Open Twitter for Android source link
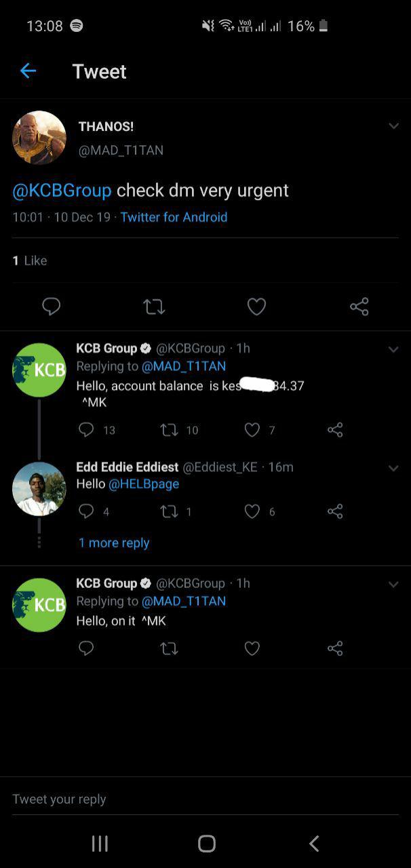Screen dimensions: 411x868 click(174, 217)
